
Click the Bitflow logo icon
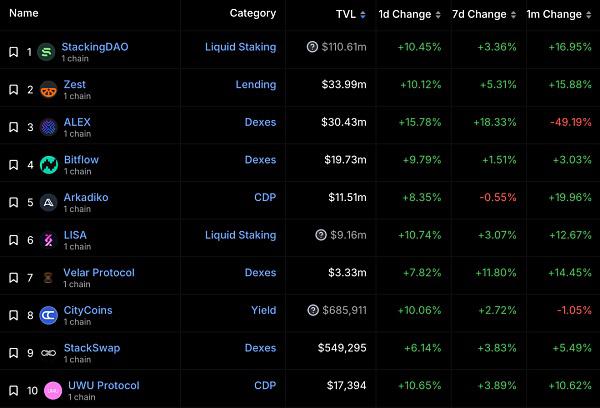tap(46, 165)
